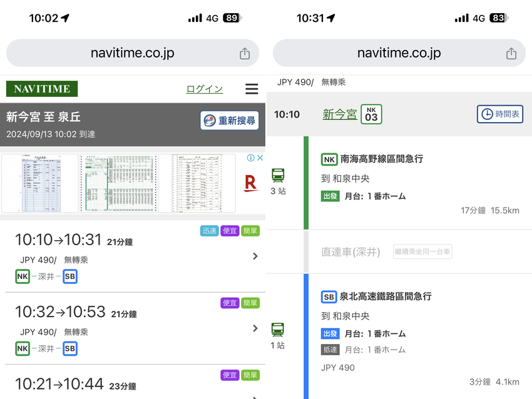
Task: Tap signal bars in left status bar
Action: (x=195, y=18)
